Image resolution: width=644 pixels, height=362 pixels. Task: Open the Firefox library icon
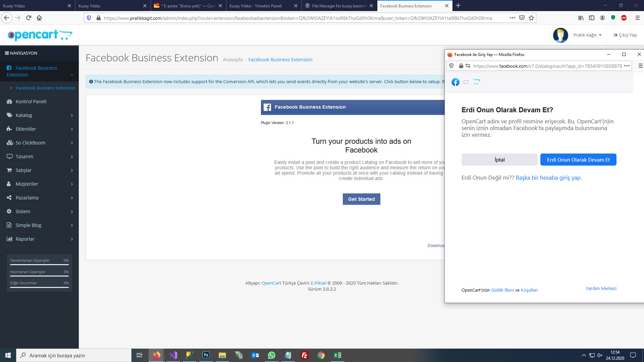[581, 18]
